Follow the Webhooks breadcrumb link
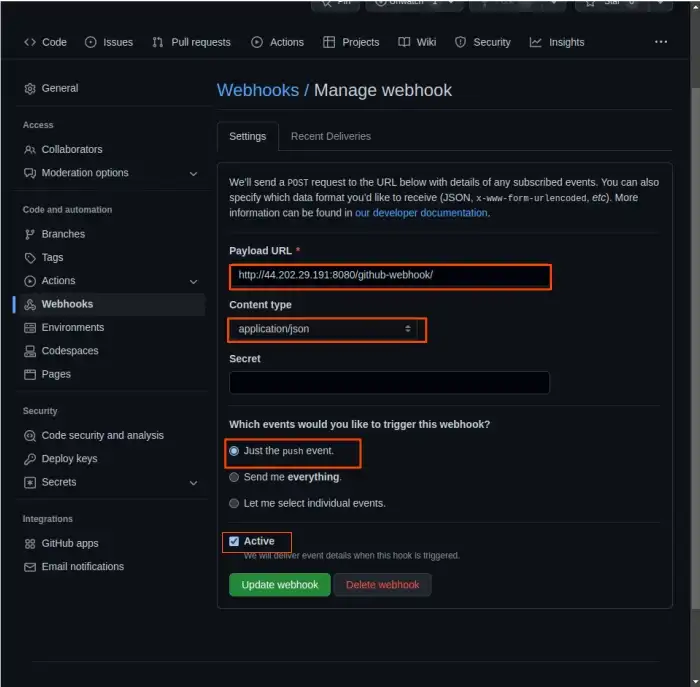Viewport: 700px width, 687px height. 258,90
